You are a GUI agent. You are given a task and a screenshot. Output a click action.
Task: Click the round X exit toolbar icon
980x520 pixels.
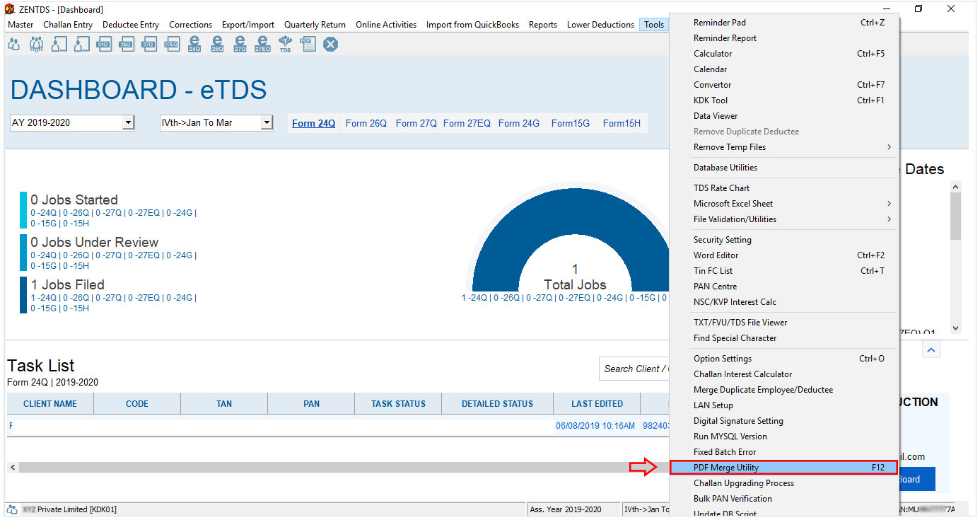pyautogui.click(x=330, y=44)
